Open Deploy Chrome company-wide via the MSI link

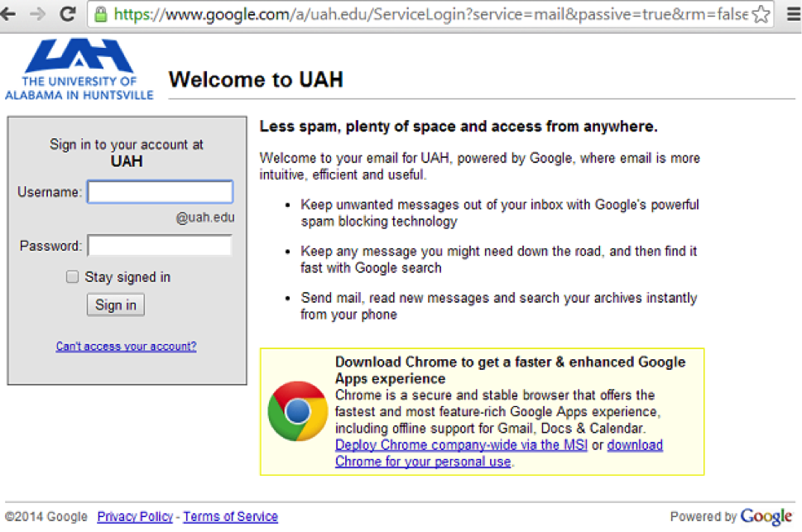(461, 445)
